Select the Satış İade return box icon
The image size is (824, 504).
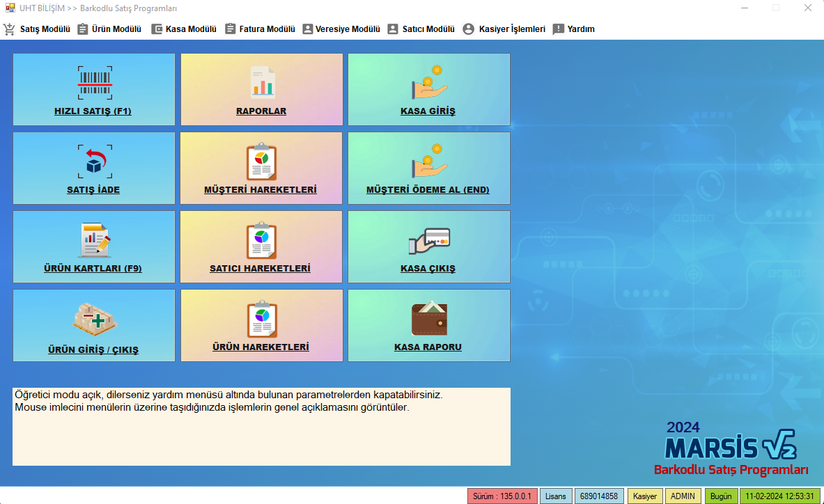[x=94, y=162]
